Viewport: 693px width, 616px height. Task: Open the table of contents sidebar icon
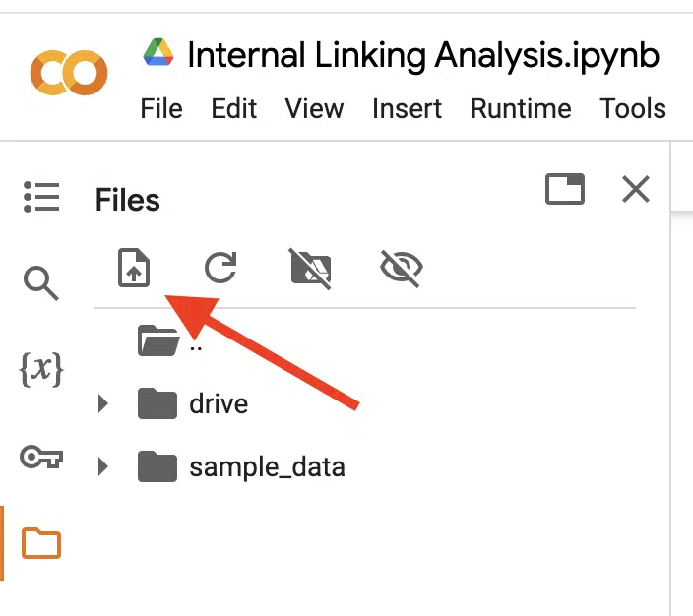tap(41, 197)
